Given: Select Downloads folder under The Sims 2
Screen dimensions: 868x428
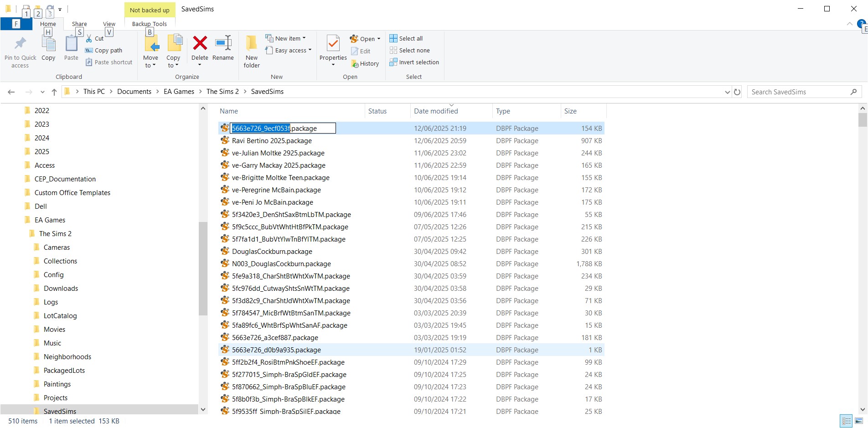Looking at the screenshot, I should [61, 289].
